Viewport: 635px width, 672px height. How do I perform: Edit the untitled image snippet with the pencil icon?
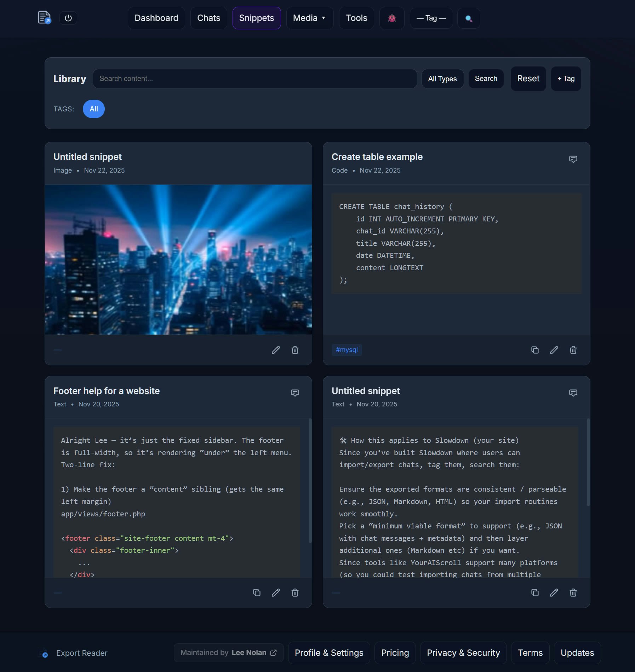tap(276, 350)
